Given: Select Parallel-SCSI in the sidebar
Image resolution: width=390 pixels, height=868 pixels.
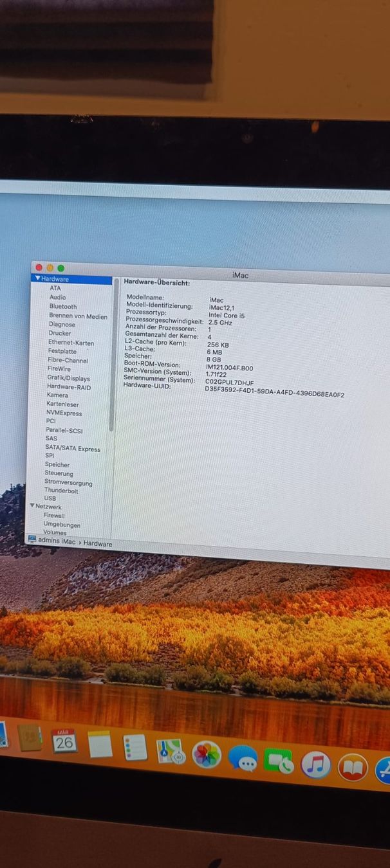Looking at the screenshot, I should pyautogui.click(x=64, y=430).
